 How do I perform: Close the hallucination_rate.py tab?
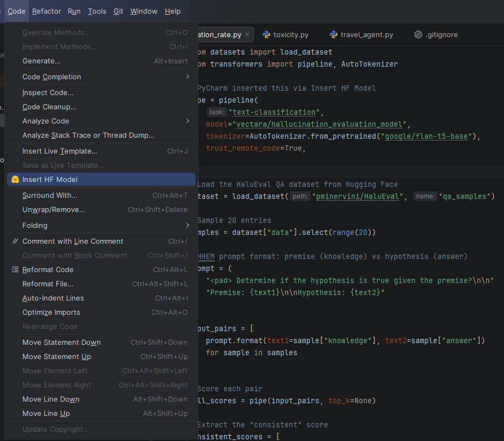click(x=247, y=34)
